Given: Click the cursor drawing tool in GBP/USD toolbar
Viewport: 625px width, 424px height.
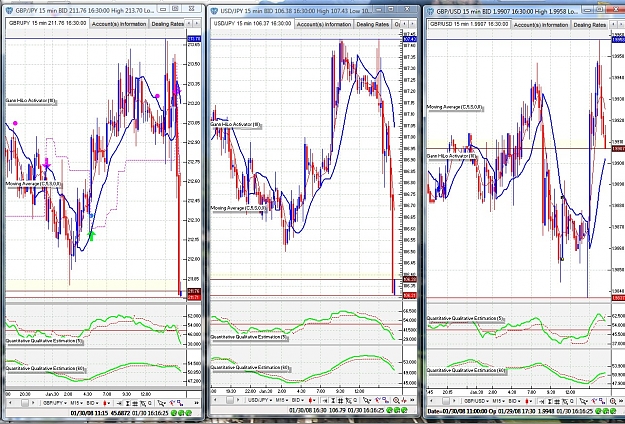Looking at the screenshot, I should pyautogui.click(x=583, y=401).
